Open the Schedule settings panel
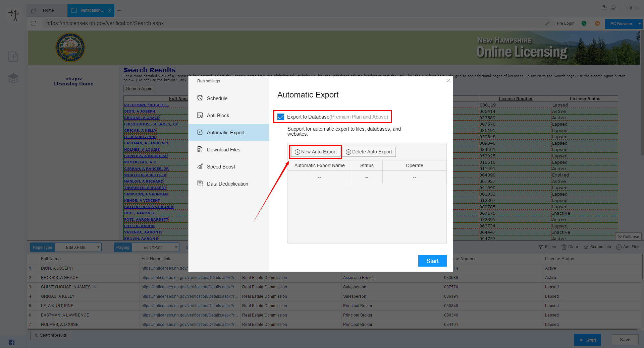 [217, 98]
